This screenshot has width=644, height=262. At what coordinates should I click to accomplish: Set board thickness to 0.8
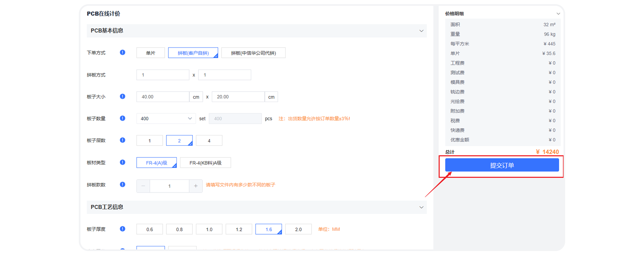click(x=179, y=229)
